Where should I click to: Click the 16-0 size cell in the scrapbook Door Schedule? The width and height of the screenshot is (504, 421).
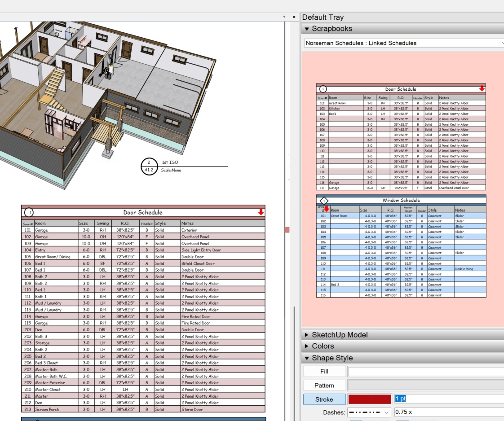(370, 188)
